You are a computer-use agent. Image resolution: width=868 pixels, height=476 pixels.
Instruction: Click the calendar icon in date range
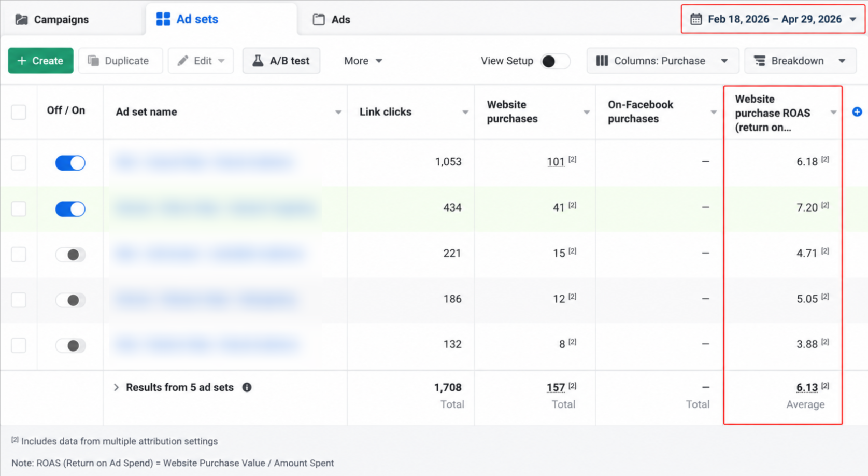click(x=696, y=19)
